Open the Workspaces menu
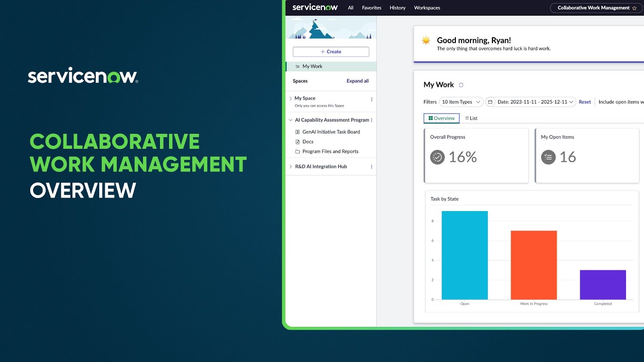 coord(427,8)
